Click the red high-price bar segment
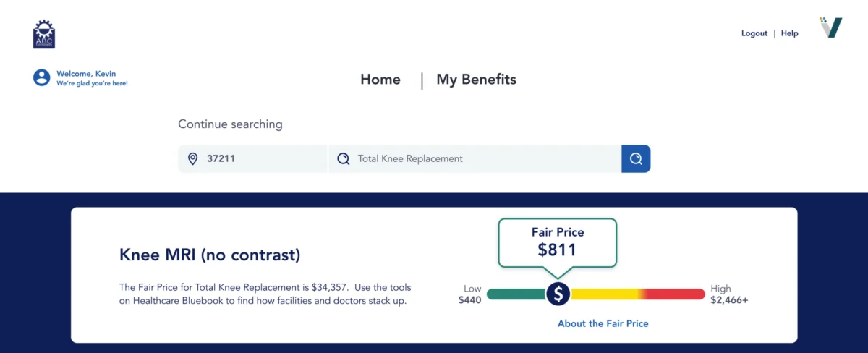Image resolution: width=868 pixels, height=353 pixels. point(674,294)
